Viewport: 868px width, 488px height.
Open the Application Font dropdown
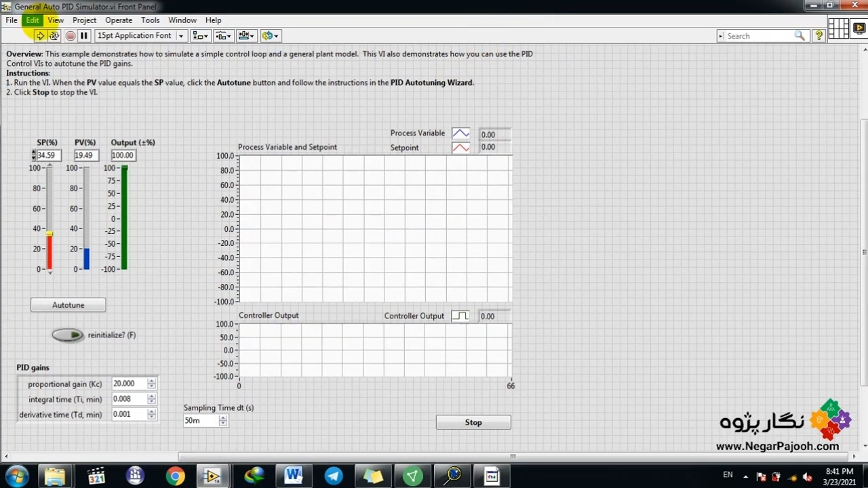pos(140,36)
